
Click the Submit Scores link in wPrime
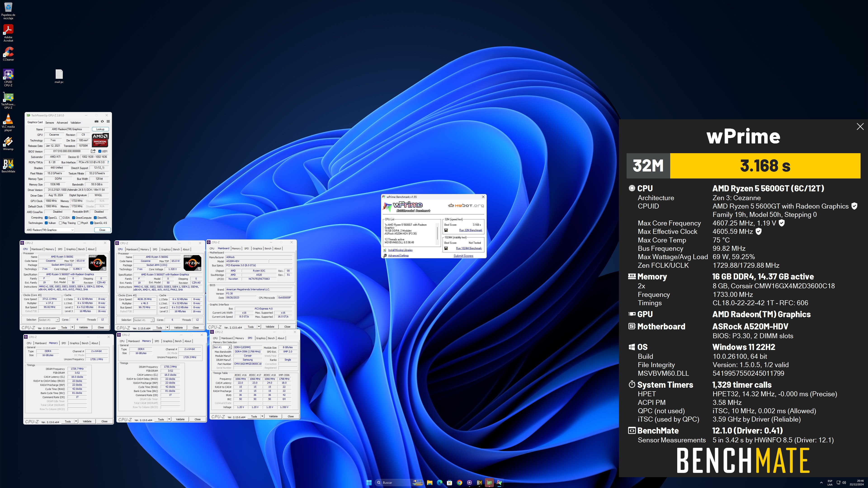click(x=463, y=256)
